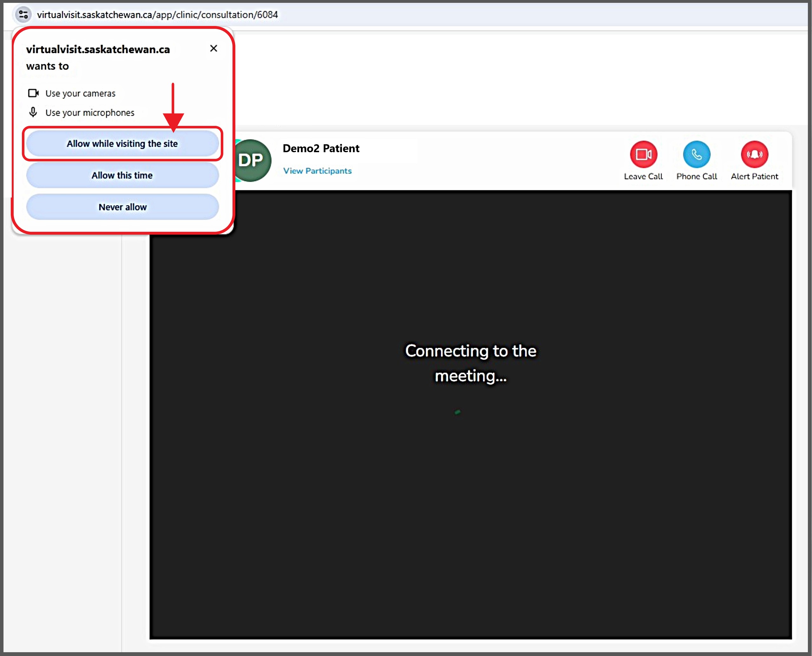Select Allow while visiting the site
Image resolution: width=812 pixels, height=656 pixels.
tap(122, 144)
